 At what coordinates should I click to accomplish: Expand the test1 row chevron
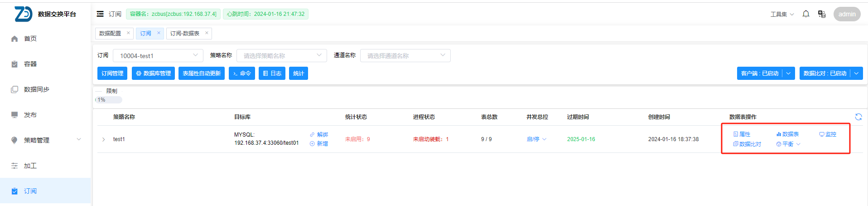point(104,139)
